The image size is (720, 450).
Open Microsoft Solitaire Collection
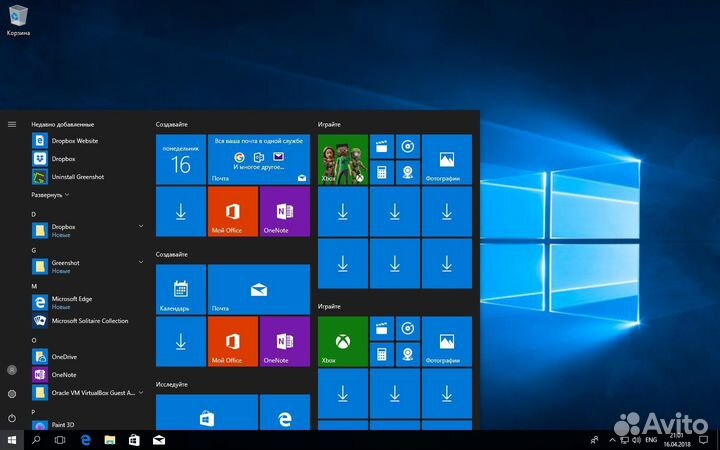pyautogui.click(x=88, y=321)
